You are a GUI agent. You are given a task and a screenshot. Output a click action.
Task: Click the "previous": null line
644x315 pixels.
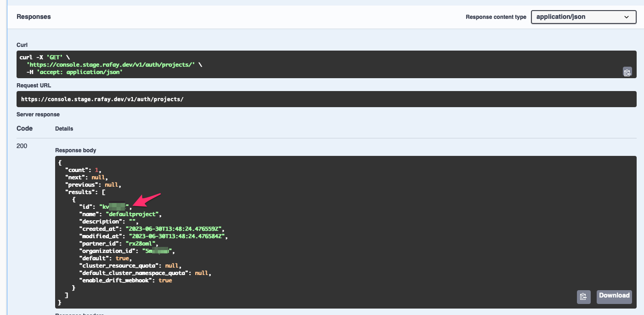point(93,185)
